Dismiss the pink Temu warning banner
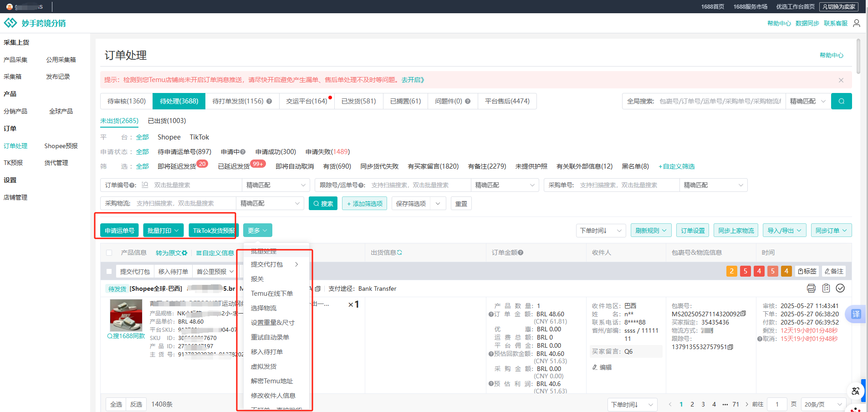This screenshot has width=868, height=412. 841,80
